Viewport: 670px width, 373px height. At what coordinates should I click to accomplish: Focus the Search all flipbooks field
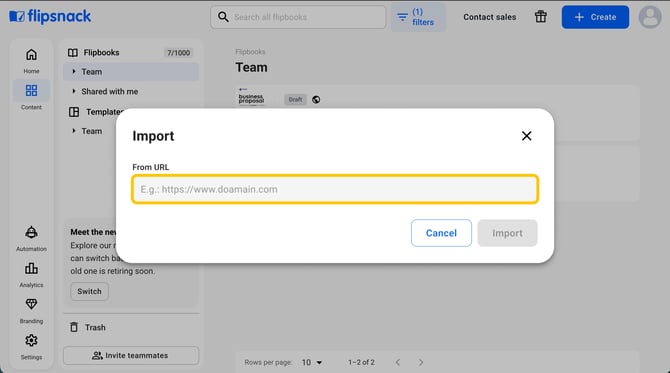point(298,17)
